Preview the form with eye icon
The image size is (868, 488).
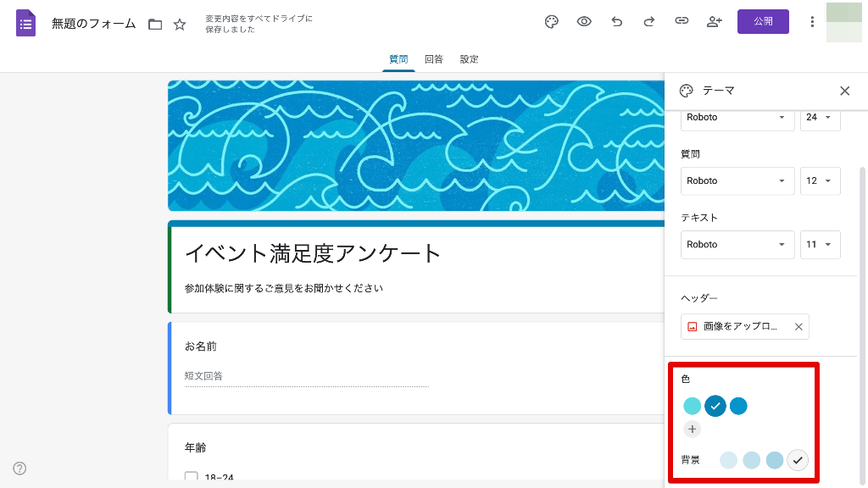(584, 22)
